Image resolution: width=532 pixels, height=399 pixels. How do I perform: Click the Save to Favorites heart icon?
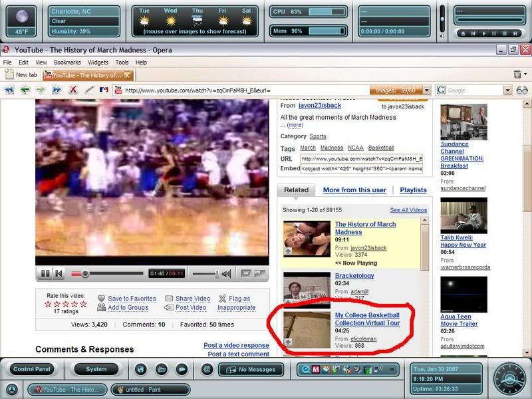pos(102,298)
